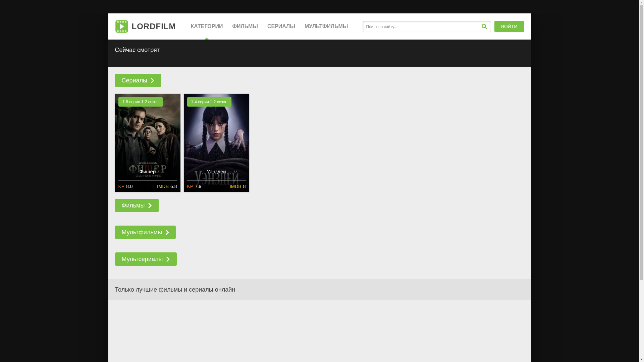This screenshot has width=644, height=362.
Task: Click Уэнздей KP rating 7.9
Action: click(194, 186)
